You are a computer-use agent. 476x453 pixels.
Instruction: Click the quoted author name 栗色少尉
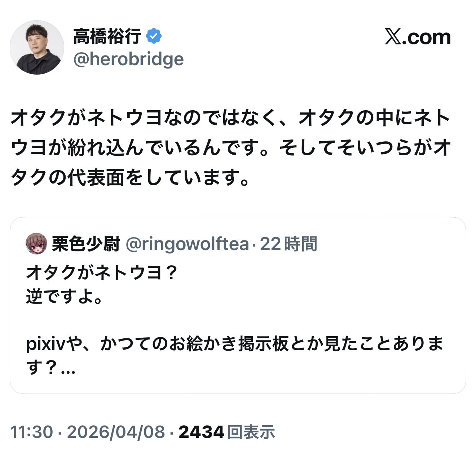86,244
